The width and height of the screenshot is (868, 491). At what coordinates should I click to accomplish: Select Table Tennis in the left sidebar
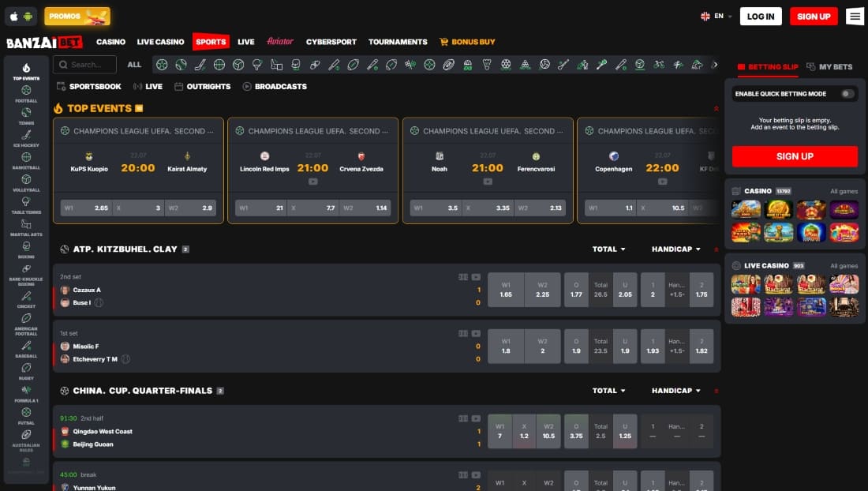pos(26,205)
